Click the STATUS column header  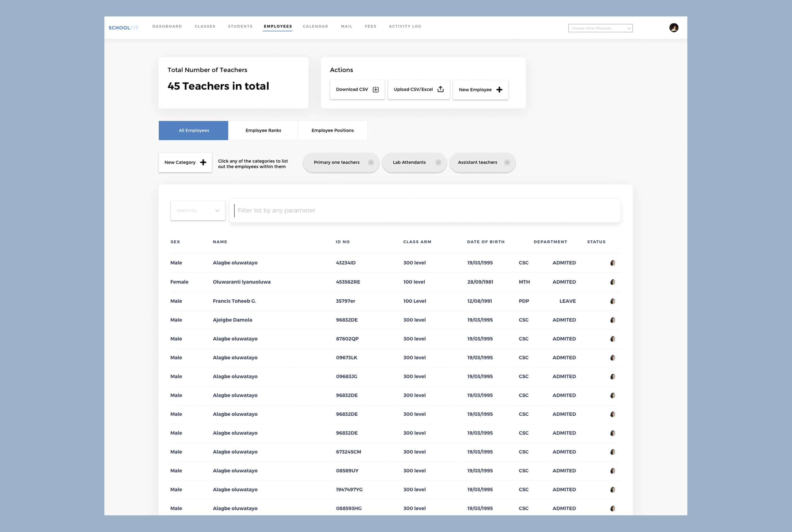[596, 242]
